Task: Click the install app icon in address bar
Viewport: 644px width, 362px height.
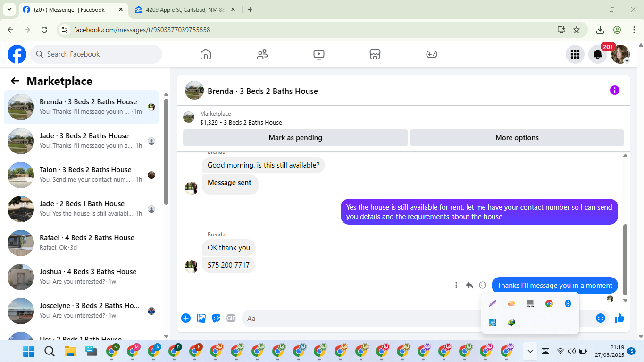Action: click(561, 30)
